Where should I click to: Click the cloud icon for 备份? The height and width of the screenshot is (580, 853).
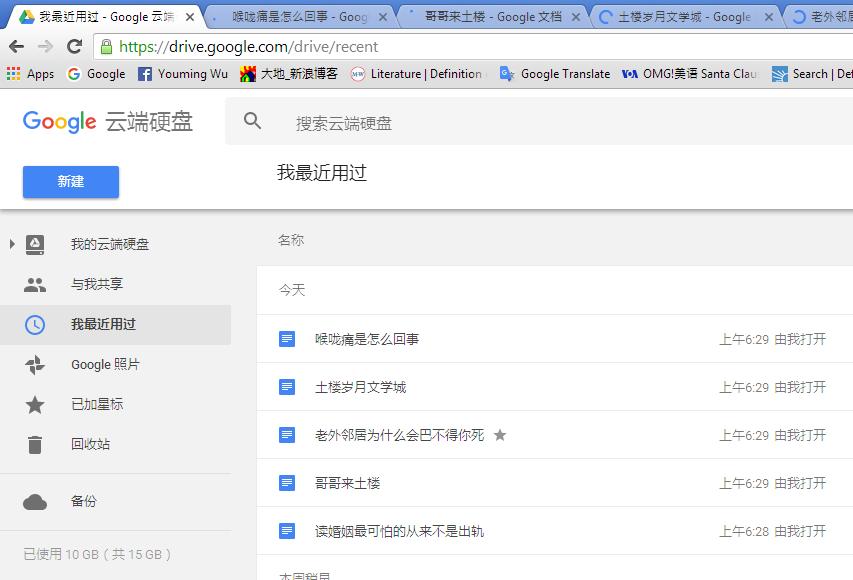click(x=35, y=502)
